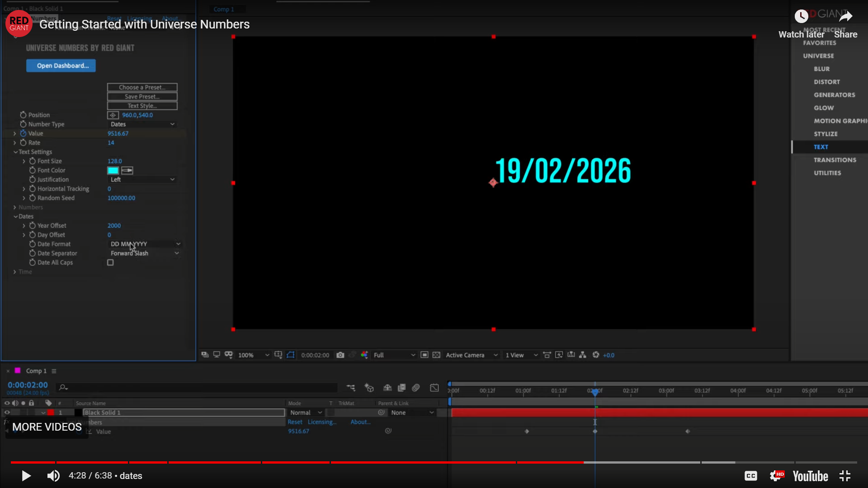Click the Position crosshair target button

[113, 115]
